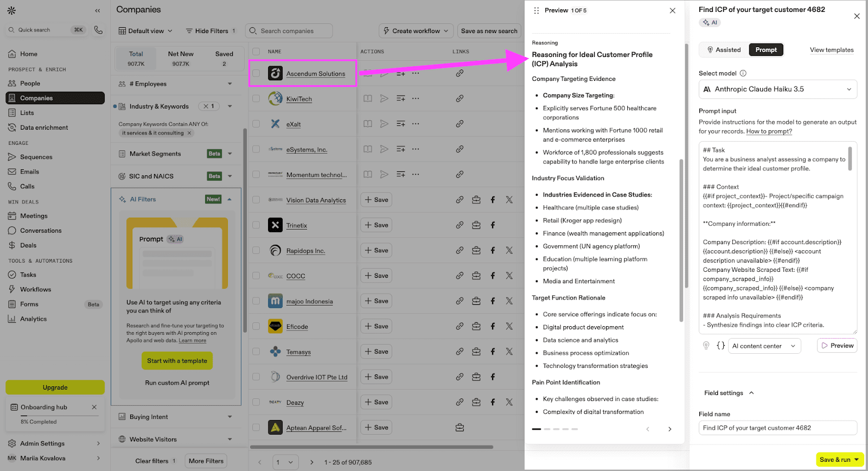Click the more options ellipsis for KiwiTech row
Image resolution: width=868 pixels, height=471 pixels.
click(416, 99)
